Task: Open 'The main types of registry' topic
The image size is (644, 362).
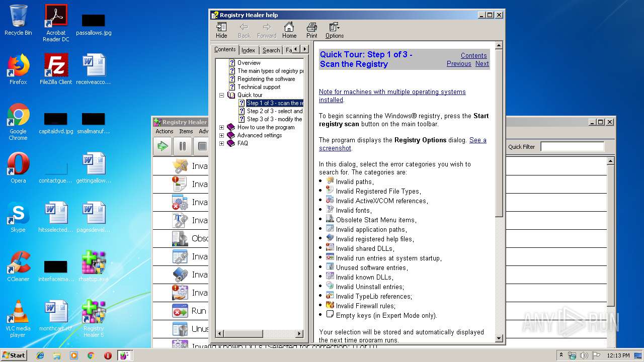Action: point(270,71)
